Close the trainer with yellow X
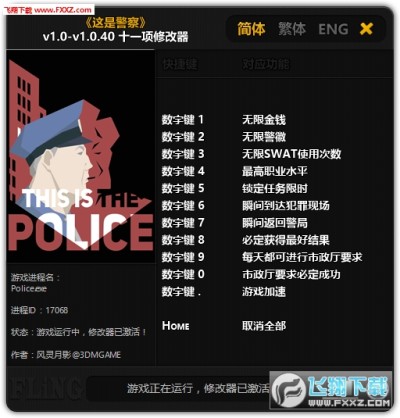The width and height of the screenshot is (400, 418). (x=366, y=29)
